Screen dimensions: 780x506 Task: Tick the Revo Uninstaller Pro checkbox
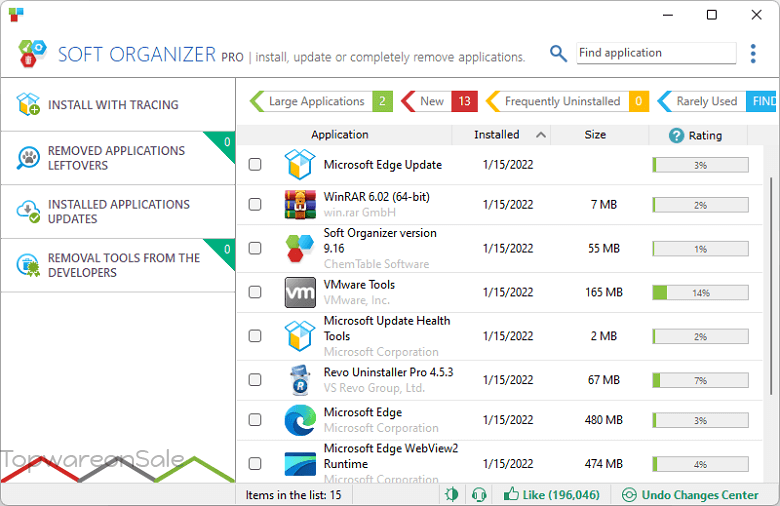coord(255,380)
